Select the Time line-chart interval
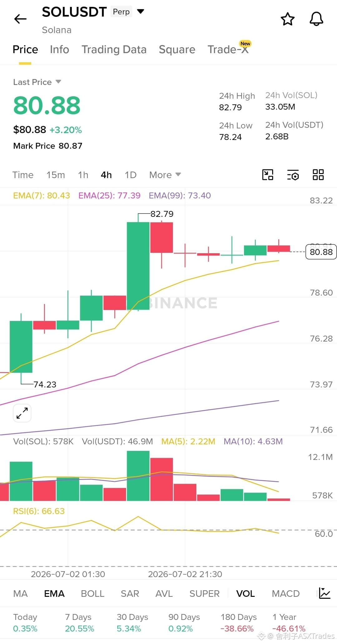 tap(23, 175)
